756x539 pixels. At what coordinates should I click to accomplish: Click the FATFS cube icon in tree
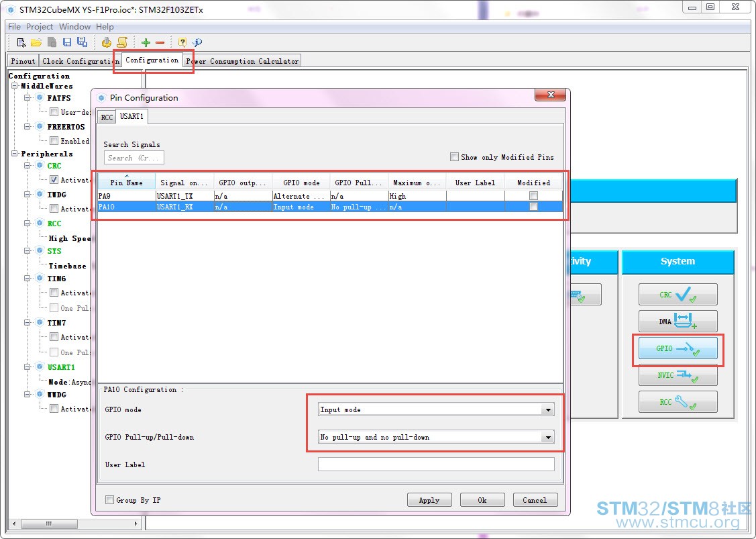[x=40, y=97]
